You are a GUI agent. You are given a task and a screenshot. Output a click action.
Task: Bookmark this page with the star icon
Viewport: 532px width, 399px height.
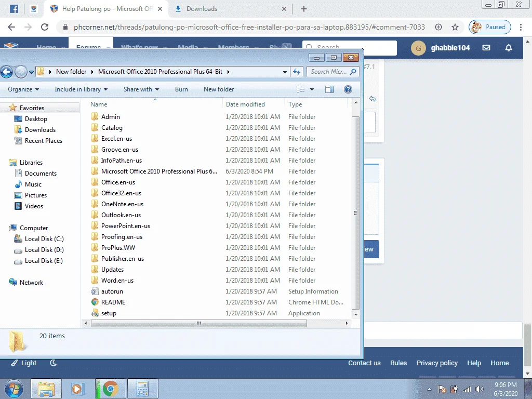coord(455,27)
